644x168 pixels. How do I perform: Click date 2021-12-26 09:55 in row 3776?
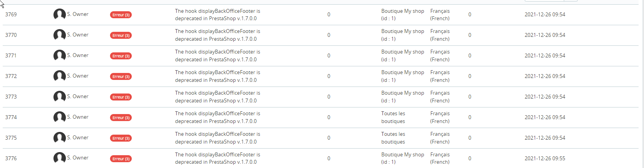coord(545,158)
